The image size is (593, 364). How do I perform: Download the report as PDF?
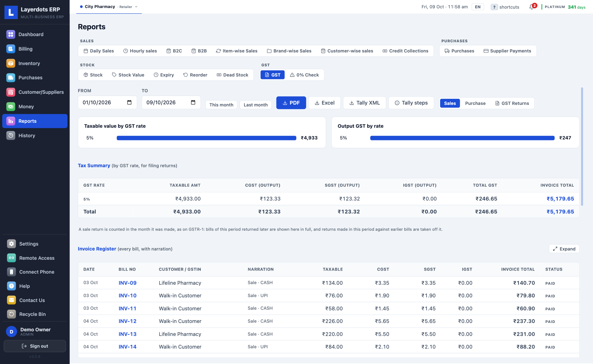click(291, 103)
